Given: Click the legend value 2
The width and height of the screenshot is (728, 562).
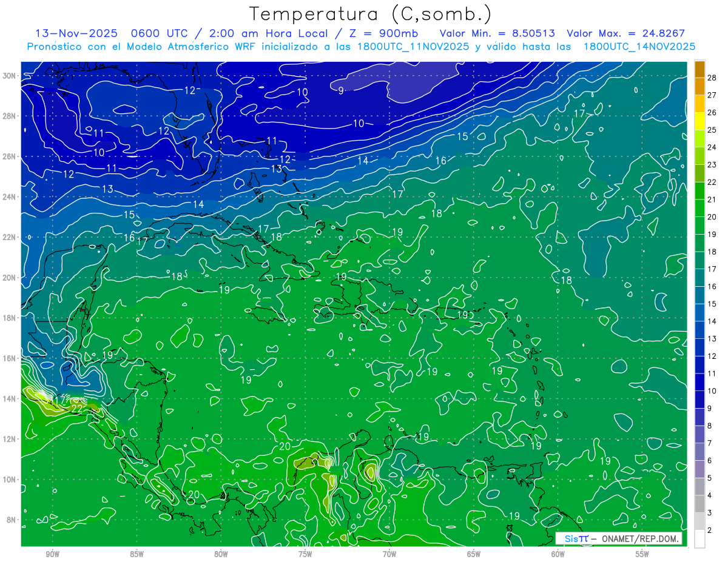Looking at the screenshot, I should (x=710, y=530).
